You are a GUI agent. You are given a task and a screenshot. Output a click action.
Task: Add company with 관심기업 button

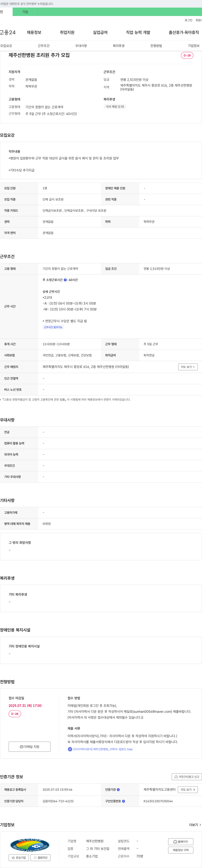coord(19,857)
